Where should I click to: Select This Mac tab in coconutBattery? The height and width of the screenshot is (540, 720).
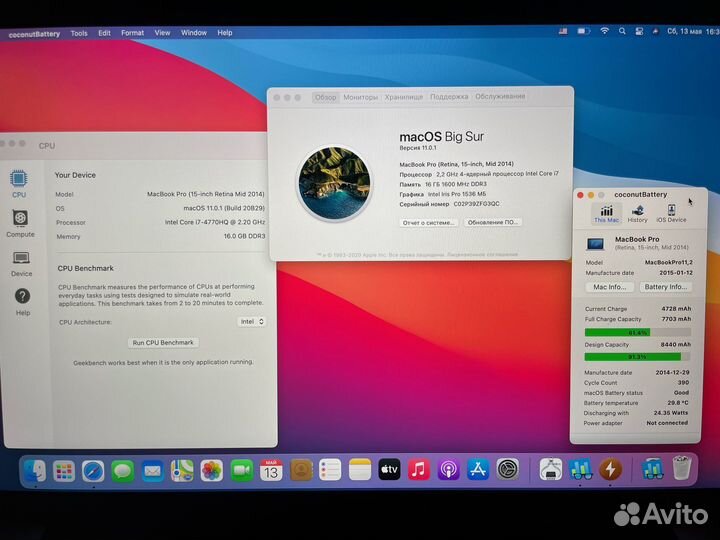tap(607, 214)
